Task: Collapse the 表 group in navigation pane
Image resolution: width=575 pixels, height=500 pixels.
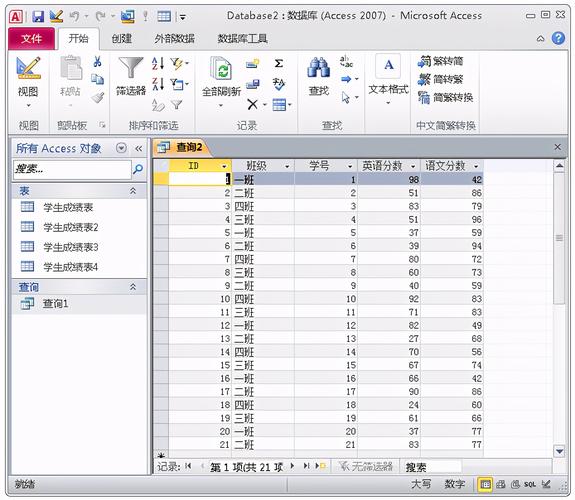Action: point(133,191)
